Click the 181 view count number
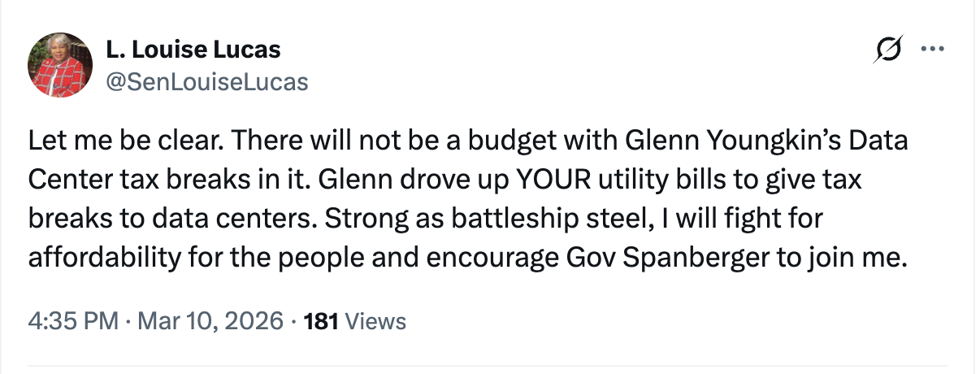The height and width of the screenshot is (374, 980). pyautogui.click(x=320, y=321)
